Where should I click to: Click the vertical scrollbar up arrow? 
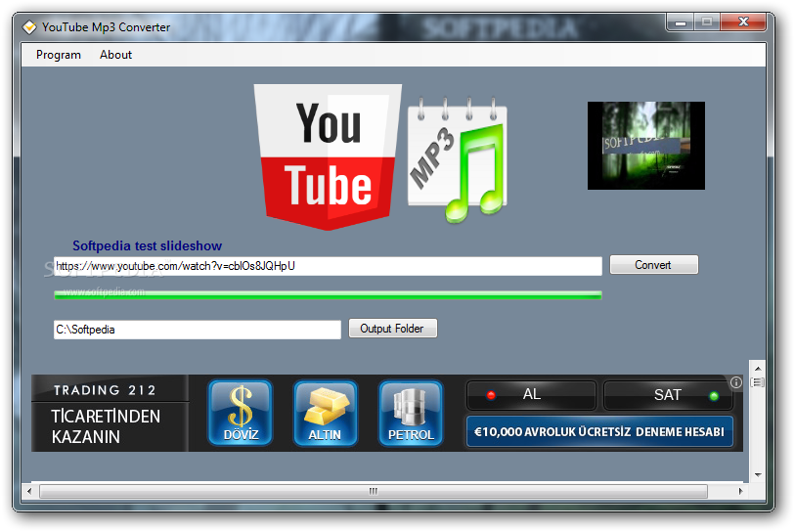758,369
